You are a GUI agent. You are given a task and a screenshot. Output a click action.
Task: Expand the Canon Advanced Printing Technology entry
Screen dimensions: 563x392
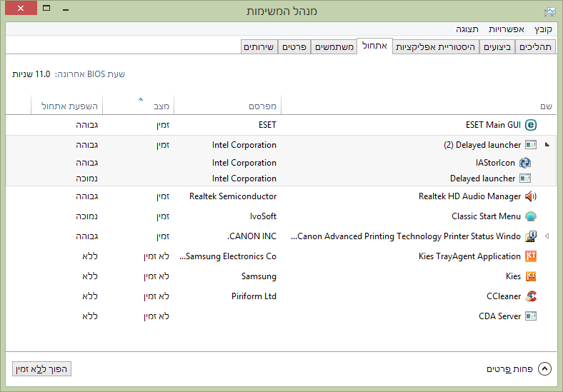(547, 236)
